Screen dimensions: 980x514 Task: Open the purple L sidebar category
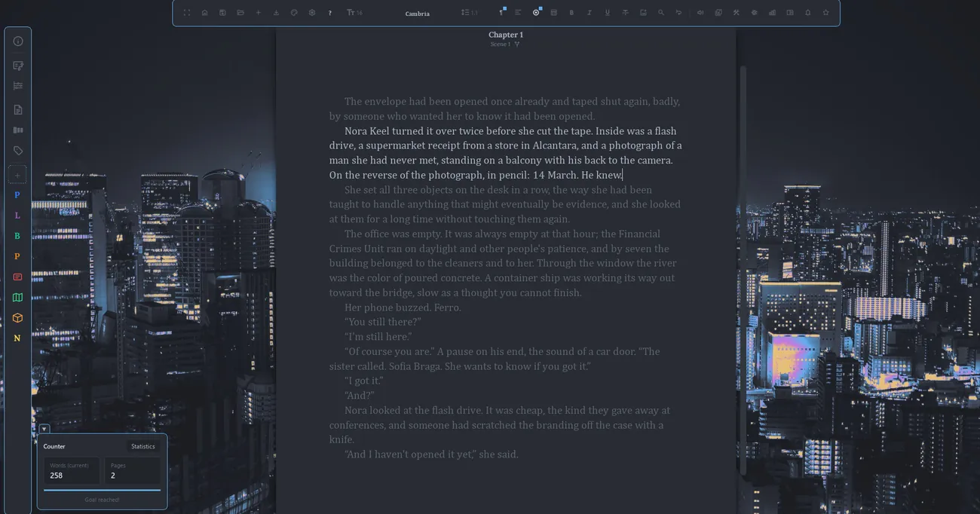pos(17,216)
